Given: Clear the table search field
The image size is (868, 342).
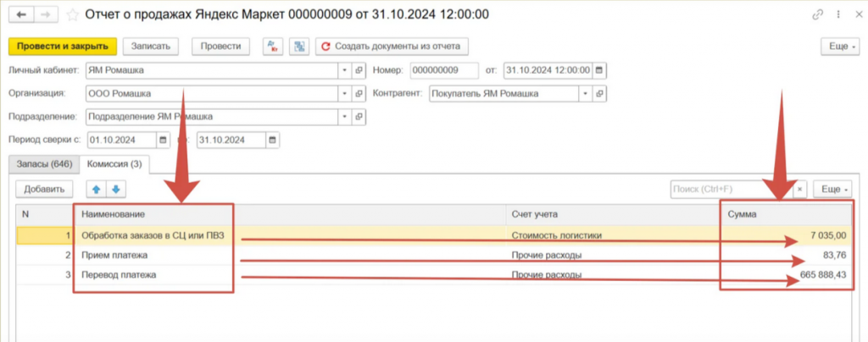Looking at the screenshot, I should [x=798, y=189].
